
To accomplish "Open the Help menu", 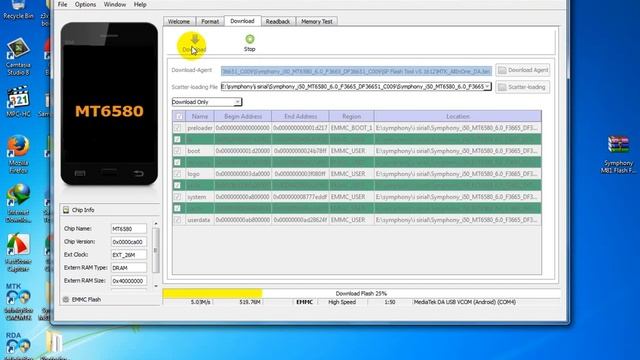I will 140,4.
